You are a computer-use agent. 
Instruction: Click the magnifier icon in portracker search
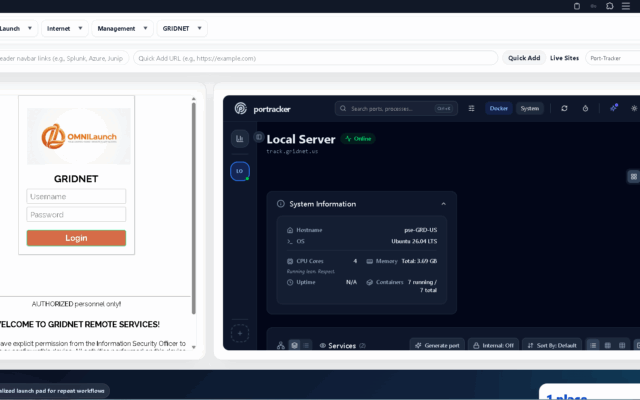[343, 109]
